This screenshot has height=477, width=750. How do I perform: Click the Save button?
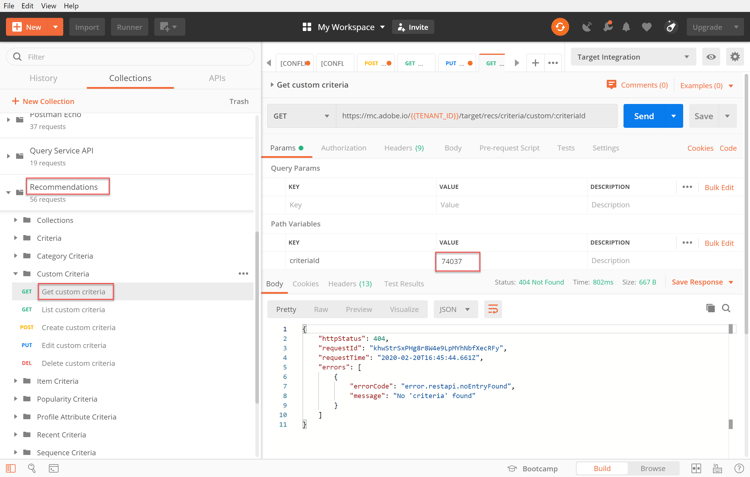point(704,116)
